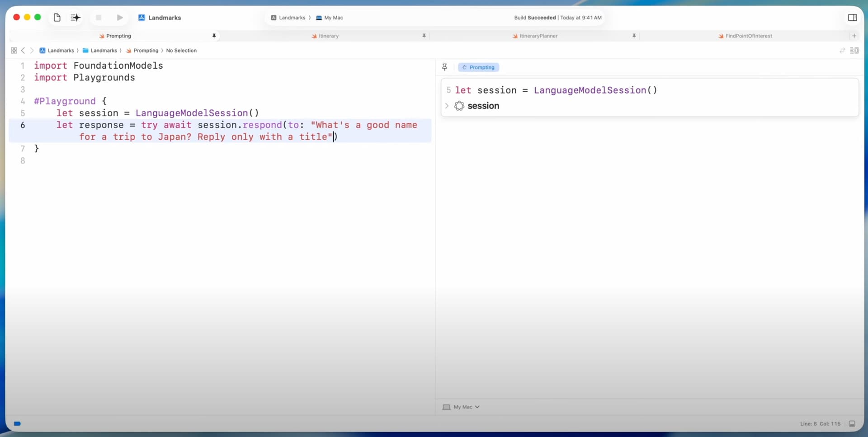Select the Prompting playground chip
This screenshot has height=437, width=868.
click(x=478, y=67)
